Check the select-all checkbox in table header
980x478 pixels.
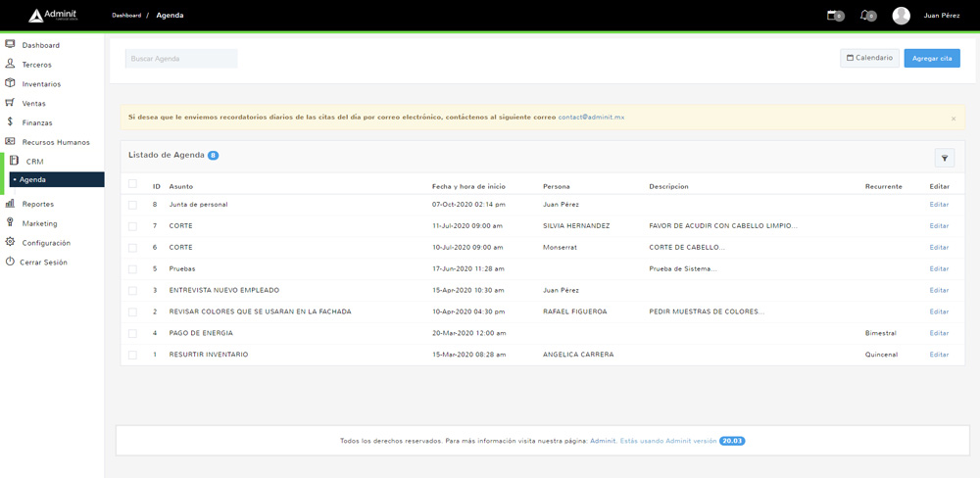click(132, 184)
